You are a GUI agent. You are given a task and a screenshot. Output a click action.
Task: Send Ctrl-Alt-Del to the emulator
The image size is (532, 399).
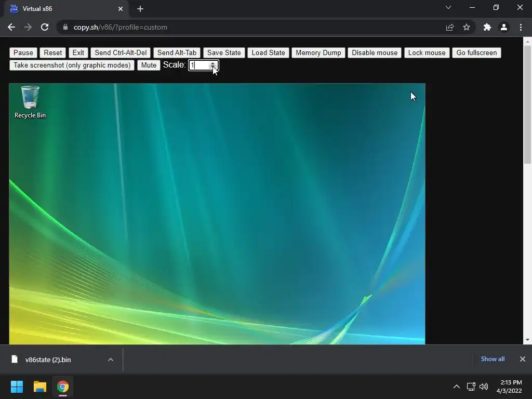point(121,52)
